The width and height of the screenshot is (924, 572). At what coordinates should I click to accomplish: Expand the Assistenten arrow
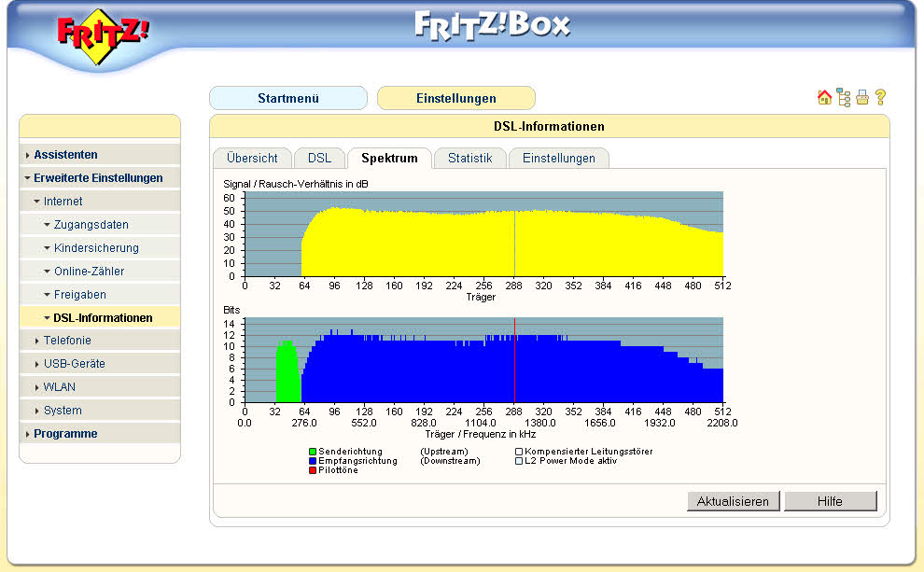28,155
